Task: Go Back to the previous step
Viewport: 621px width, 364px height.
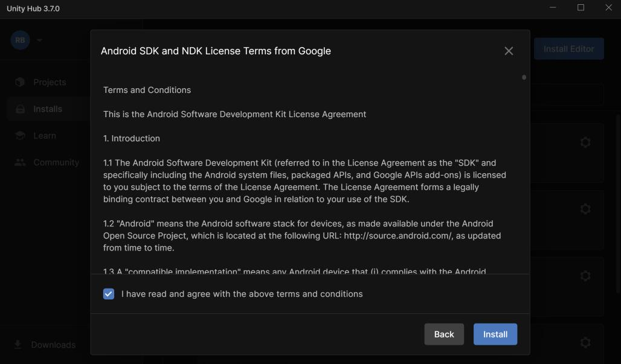Action: click(x=444, y=334)
